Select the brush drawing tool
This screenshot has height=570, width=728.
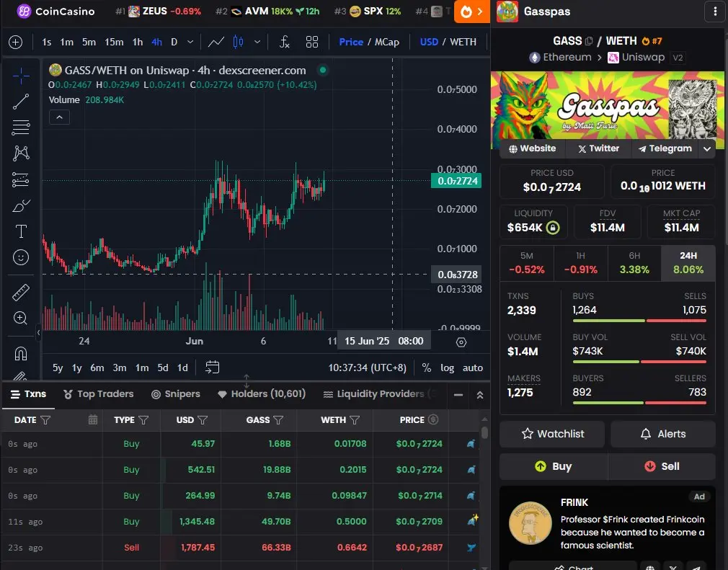(x=21, y=205)
